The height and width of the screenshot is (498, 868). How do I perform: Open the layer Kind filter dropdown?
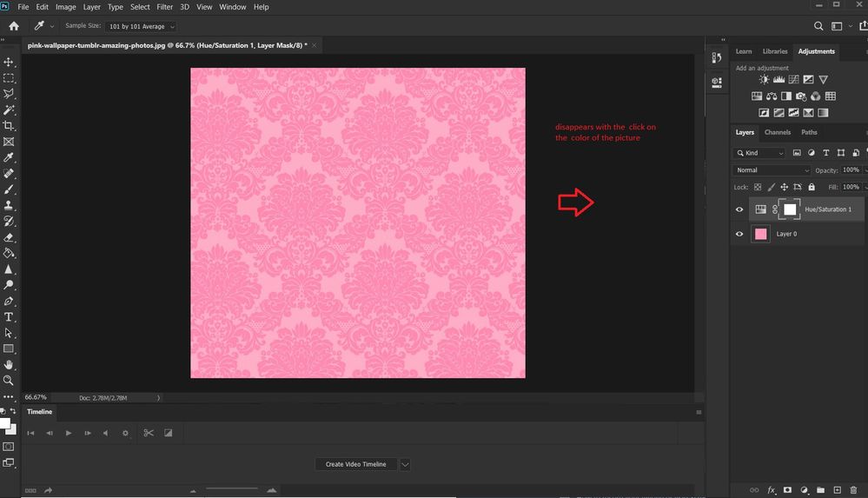click(x=759, y=153)
